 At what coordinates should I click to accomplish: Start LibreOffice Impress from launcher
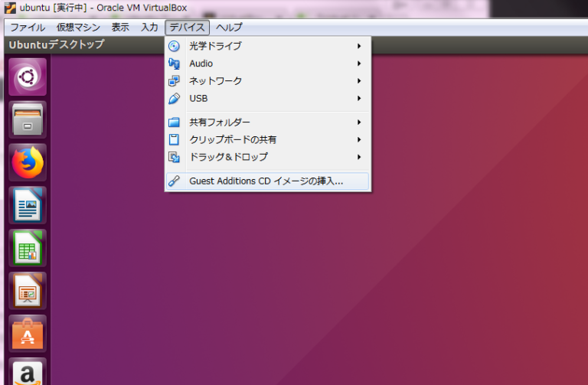[x=28, y=291]
